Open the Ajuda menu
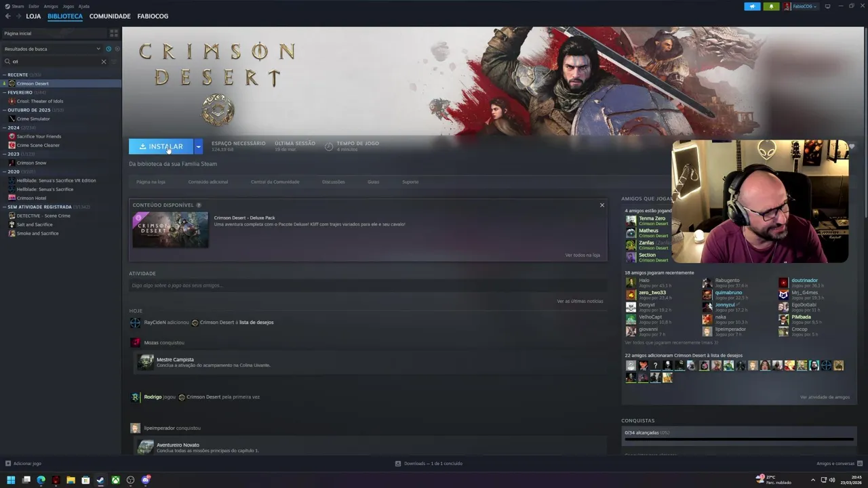 pyautogui.click(x=84, y=6)
